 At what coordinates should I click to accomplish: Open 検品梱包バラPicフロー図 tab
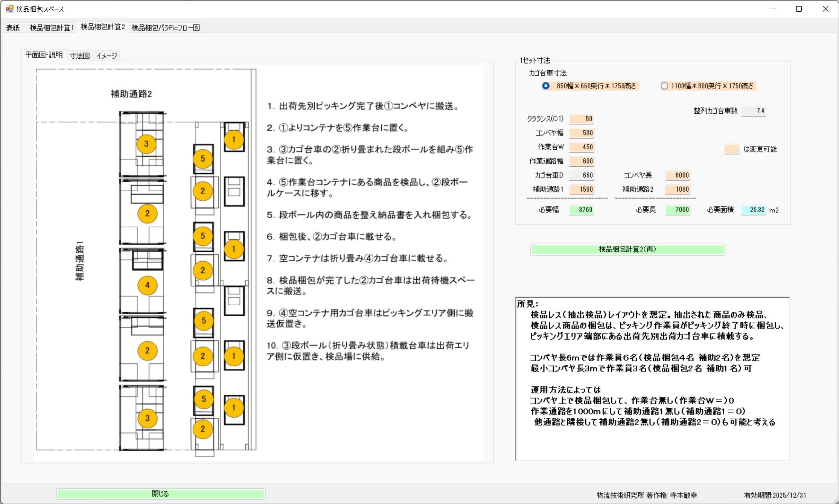(165, 27)
